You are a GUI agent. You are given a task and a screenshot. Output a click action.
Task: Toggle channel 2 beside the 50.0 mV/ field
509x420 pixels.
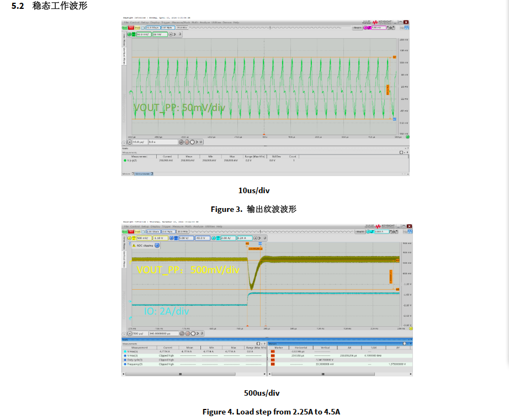click(x=130, y=34)
